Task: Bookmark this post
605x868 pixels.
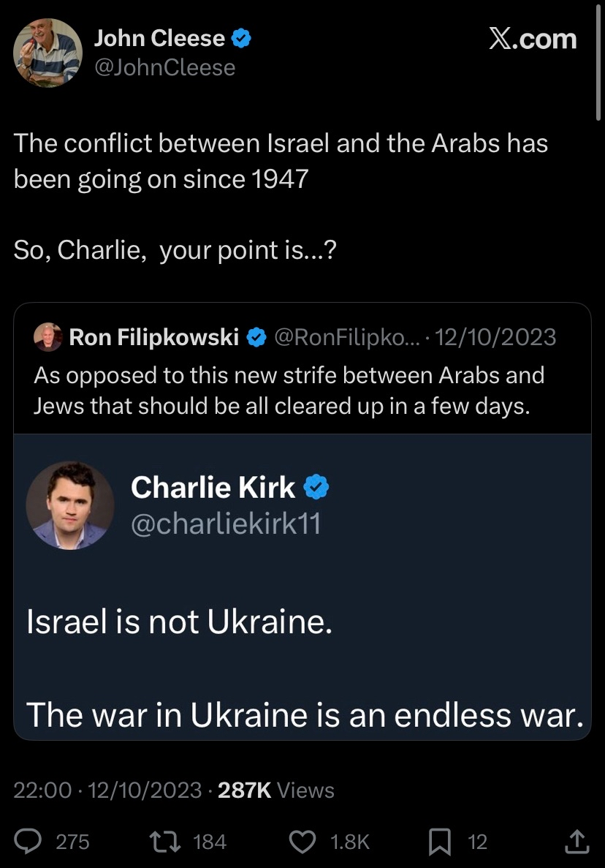Action: point(440,842)
